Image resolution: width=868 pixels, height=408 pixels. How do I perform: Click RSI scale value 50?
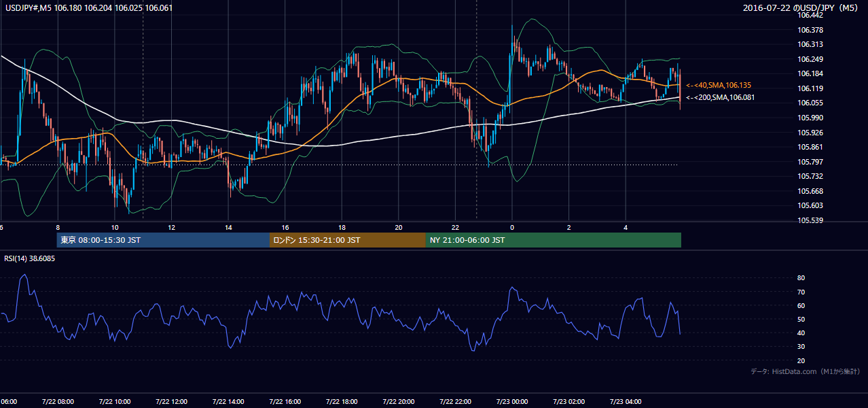[x=801, y=319]
